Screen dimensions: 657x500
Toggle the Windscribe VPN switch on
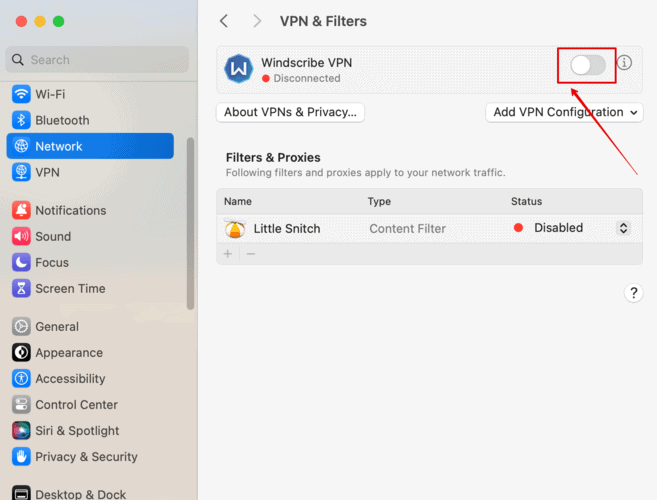[588, 65]
